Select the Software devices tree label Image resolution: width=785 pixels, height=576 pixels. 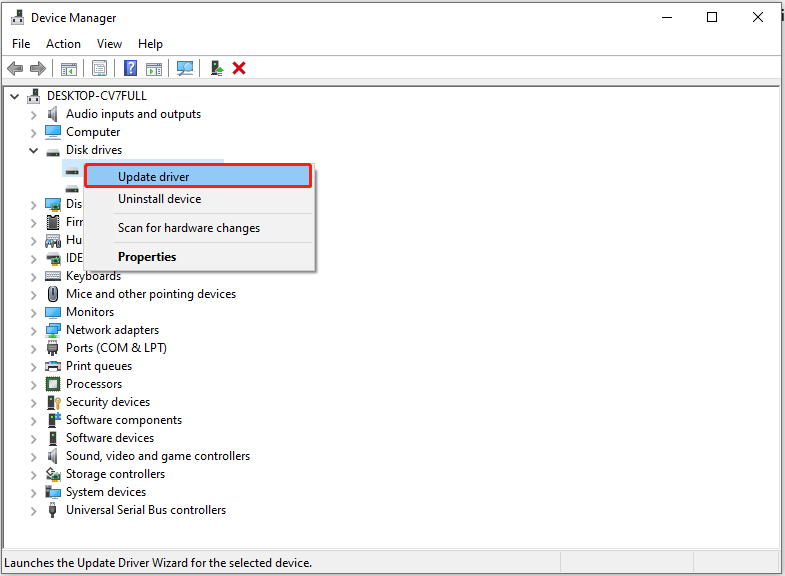110,438
